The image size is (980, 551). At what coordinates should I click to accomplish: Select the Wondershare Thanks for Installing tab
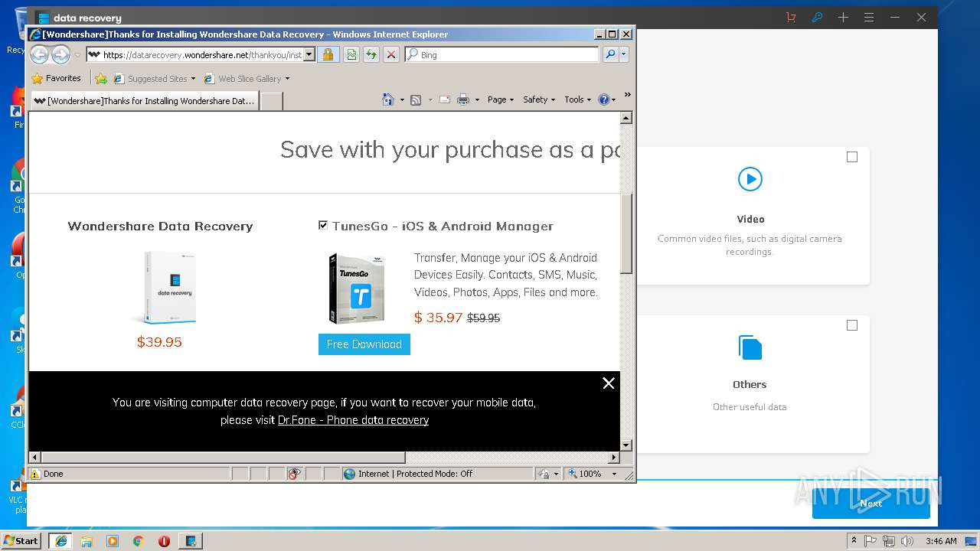(x=144, y=100)
